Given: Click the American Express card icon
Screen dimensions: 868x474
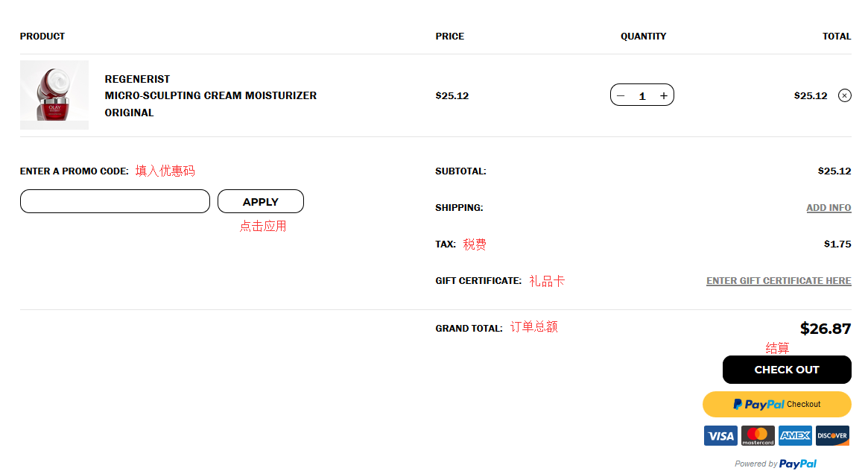Looking at the screenshot, I should pyautogui.click(x=795, y=436).
